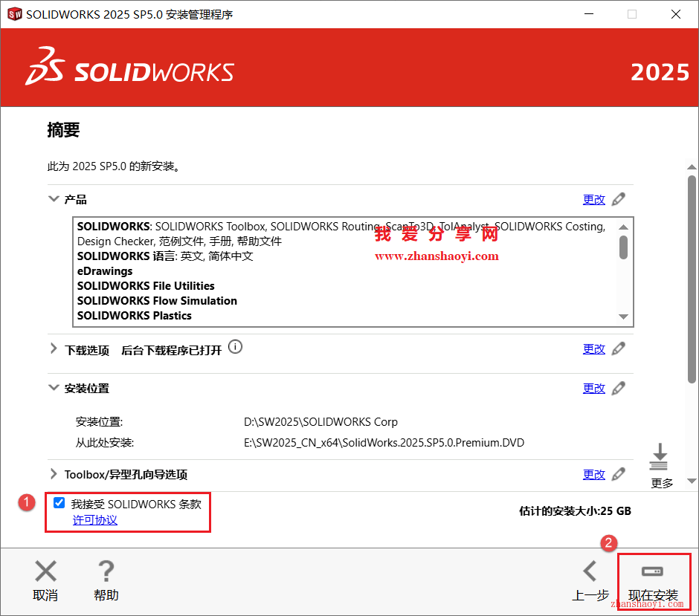Image resolution: width=699 pixels, height=616 pixels.
Task: Click 更改 link for 下载选项
Action: pos(594,349)
